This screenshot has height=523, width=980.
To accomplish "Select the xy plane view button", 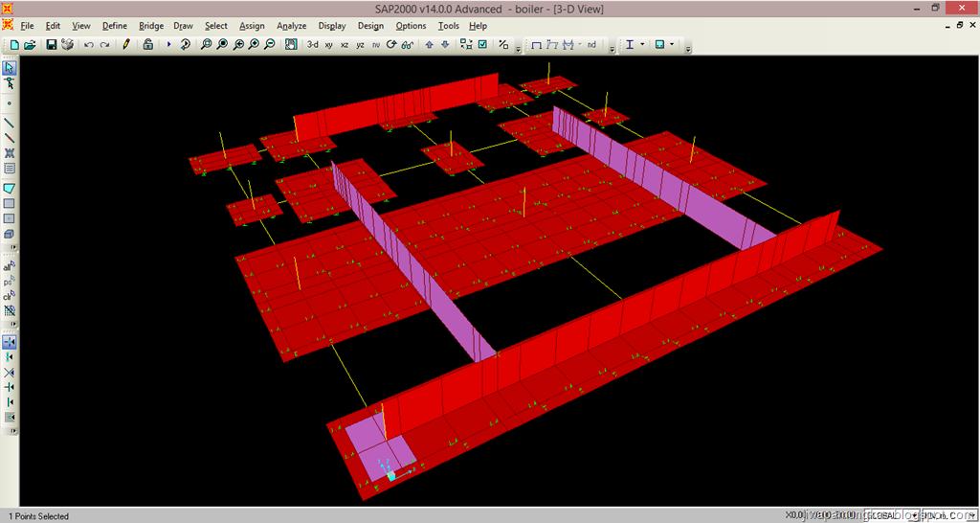I will 329,44.
